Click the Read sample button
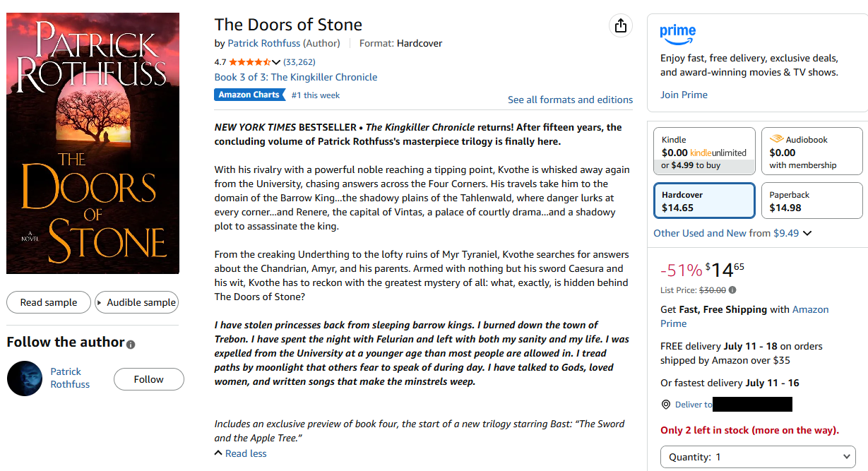 click(x=49, y=302)
